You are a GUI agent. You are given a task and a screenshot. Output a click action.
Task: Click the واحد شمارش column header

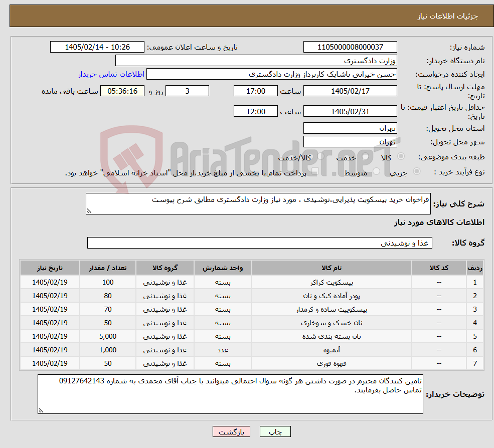coord(223,268)
